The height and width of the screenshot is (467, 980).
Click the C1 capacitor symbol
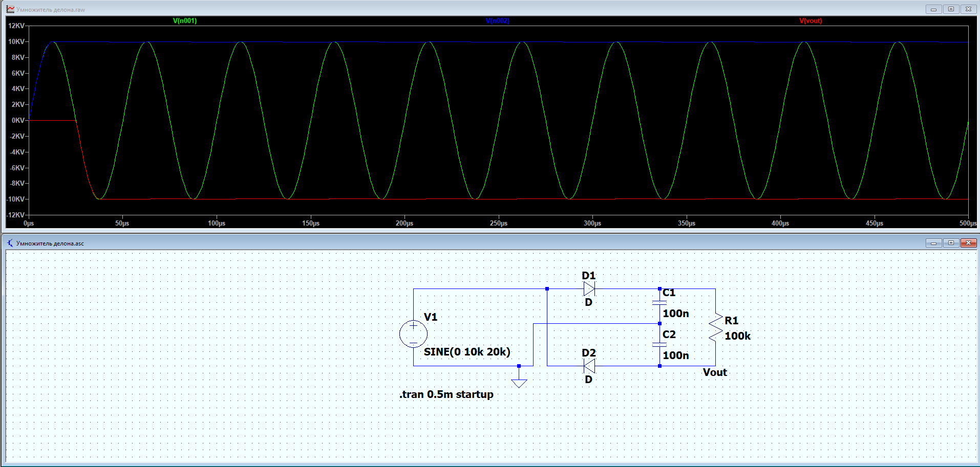point(659,303)
